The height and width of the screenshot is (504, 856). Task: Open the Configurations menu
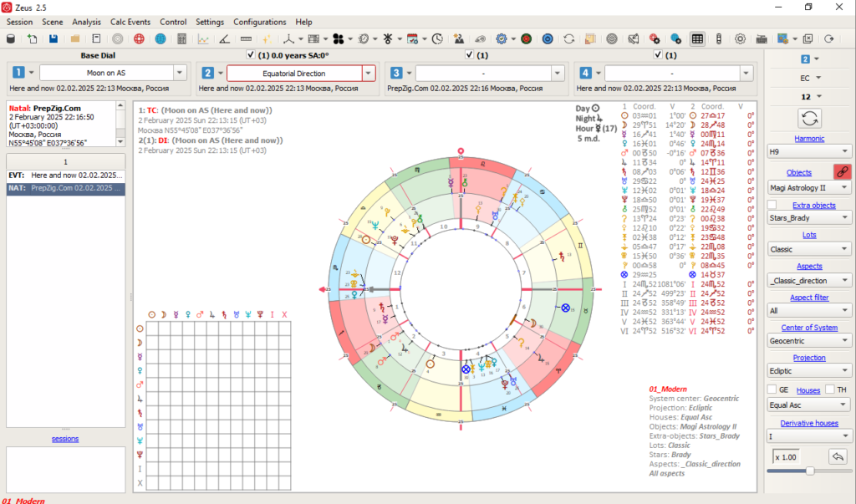point(260,22)
